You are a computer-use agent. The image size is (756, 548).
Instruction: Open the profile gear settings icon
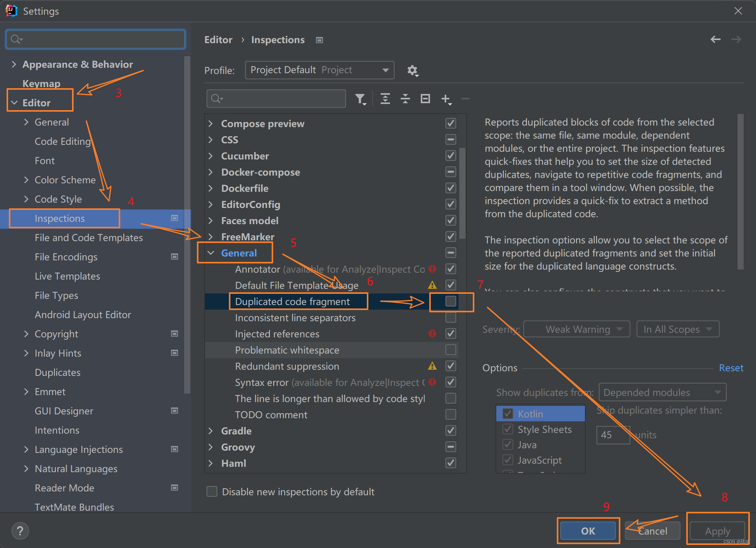coord(412,70)
